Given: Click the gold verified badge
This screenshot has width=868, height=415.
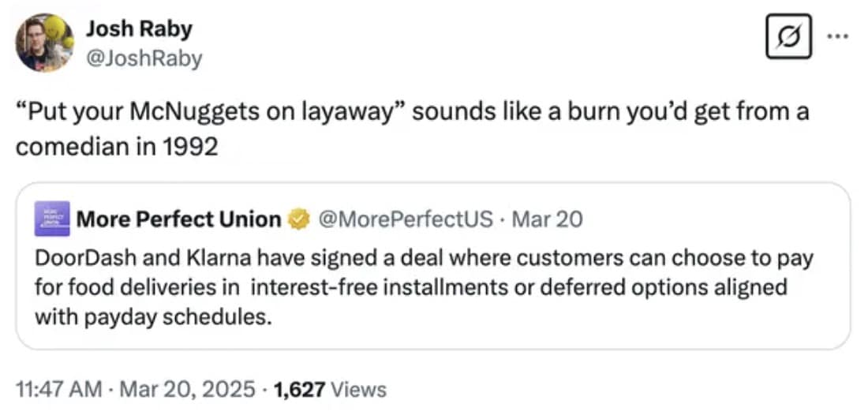Looking at the screenshot, I should click(298, 219).
